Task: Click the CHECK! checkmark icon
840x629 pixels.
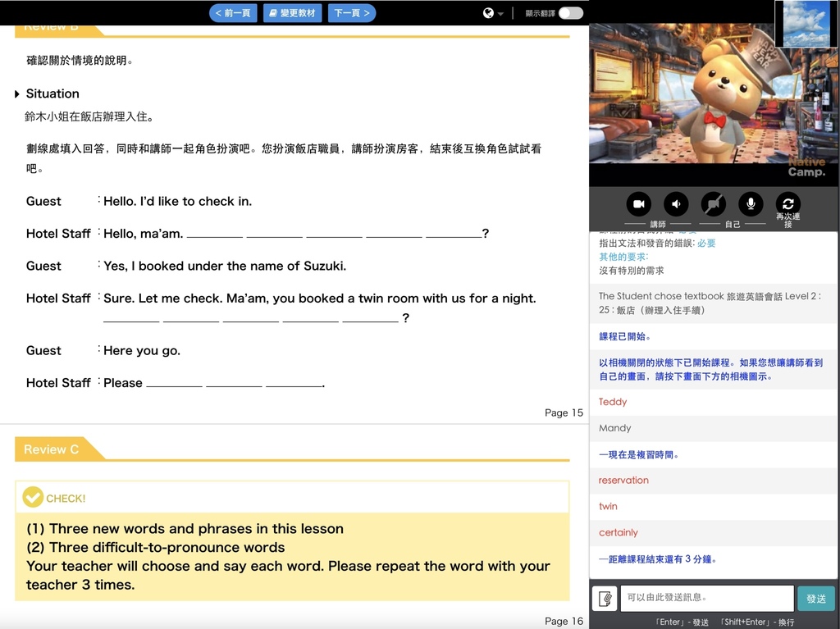Action: tap(33, 497)
